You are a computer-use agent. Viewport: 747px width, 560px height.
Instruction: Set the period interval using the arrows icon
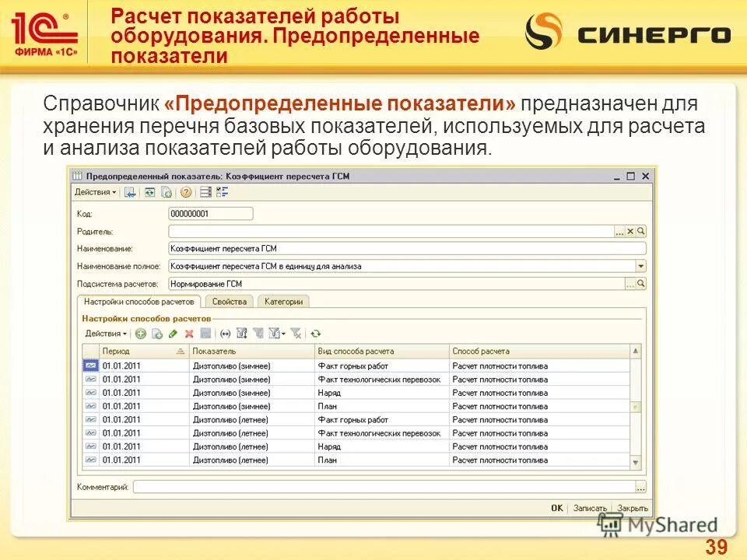click(226, 333)
